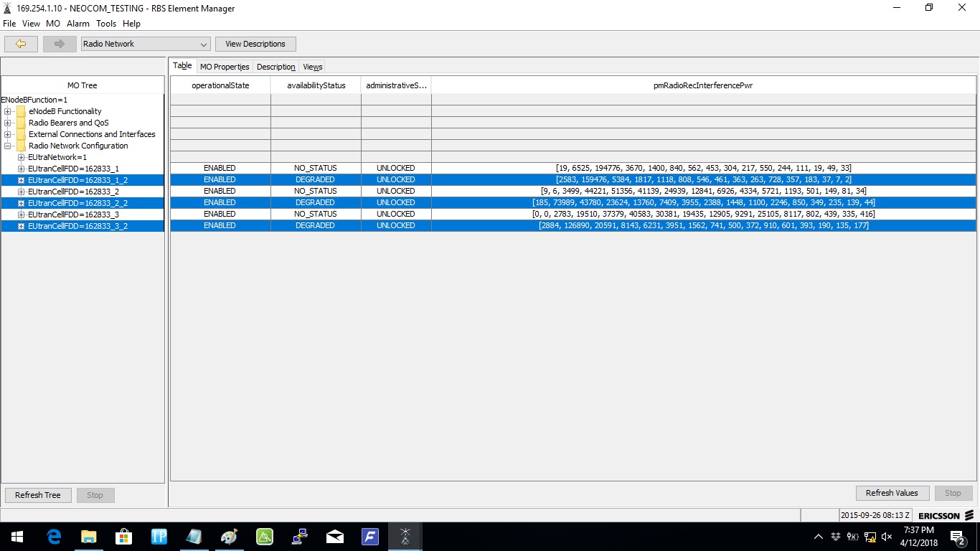Click the availabilityStatus column header
This screenshot has width=980, height=551.
click(316, 85)
